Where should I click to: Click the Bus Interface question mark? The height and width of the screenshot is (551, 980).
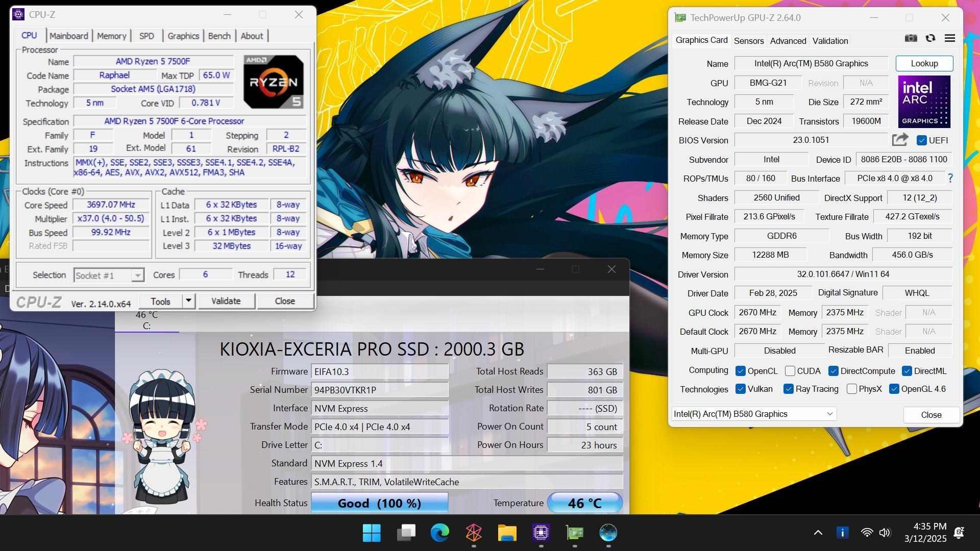(950, 179)
